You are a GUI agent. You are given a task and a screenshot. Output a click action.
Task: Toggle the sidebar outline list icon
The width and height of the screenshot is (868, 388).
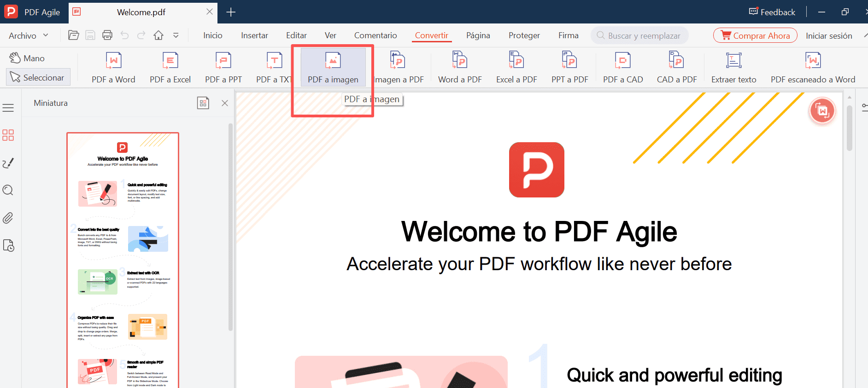tap(8, 108)
